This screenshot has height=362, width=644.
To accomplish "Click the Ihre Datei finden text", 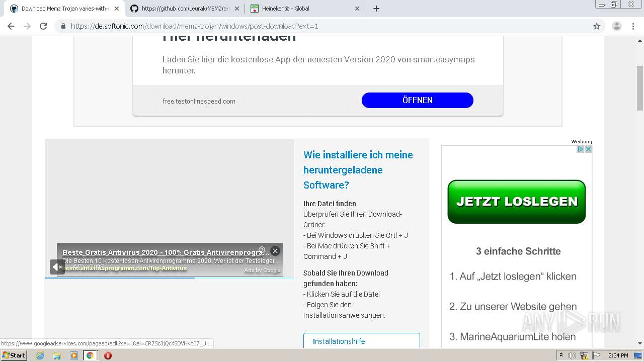I will (330, 204).
